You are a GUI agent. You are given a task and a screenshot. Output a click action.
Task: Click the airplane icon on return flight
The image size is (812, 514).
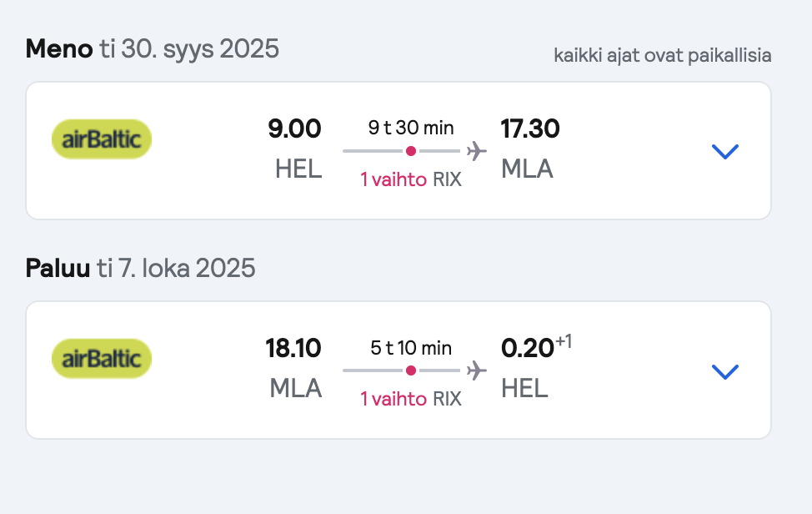click(x=476, y=370)
